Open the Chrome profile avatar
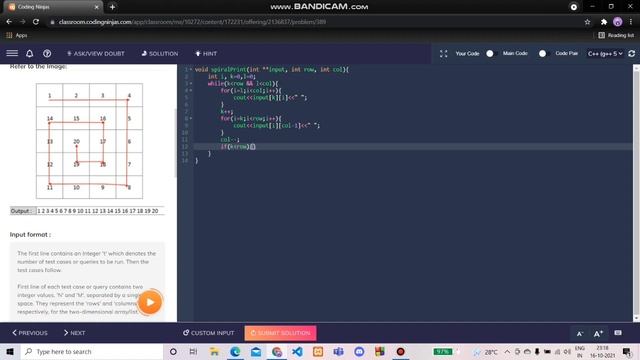Image resolution: width=640 pixels, height=360 pixels. coord(618,22)
